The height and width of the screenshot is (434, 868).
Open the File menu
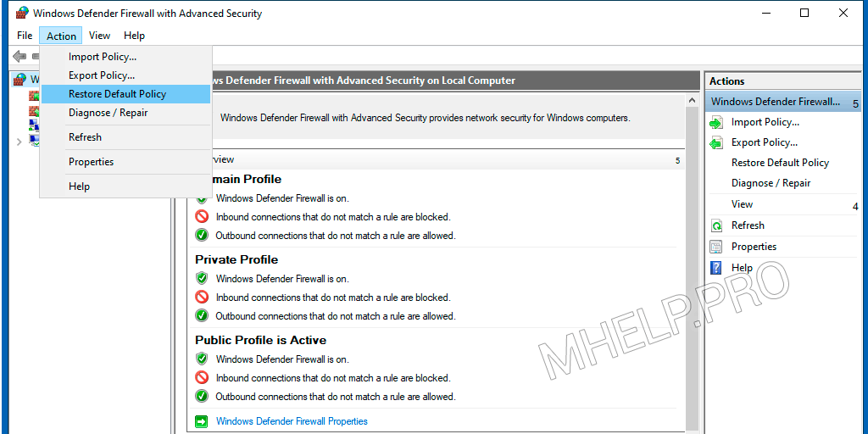pos(25,36)
